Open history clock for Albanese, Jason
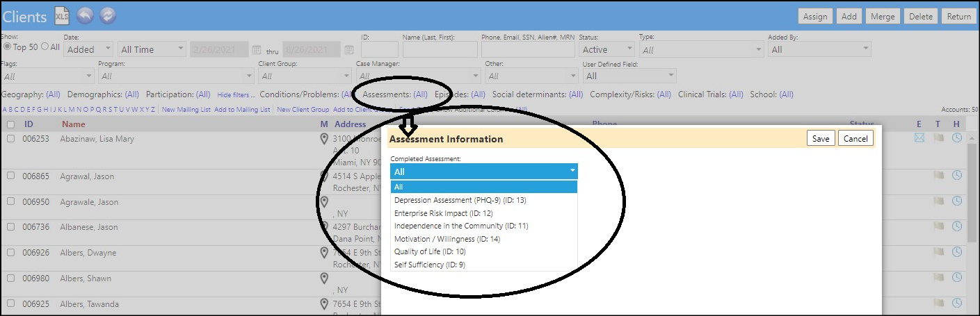The height and width of the screenshot is (316, 980). tap(956, 226)
